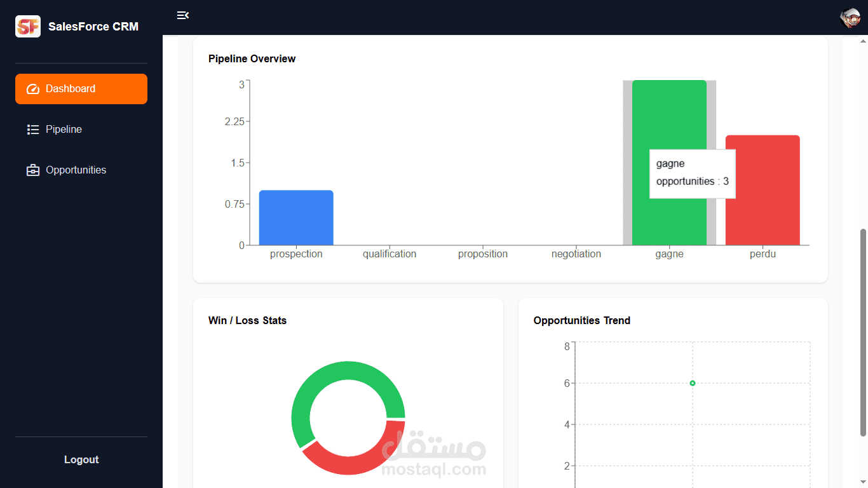Click the gagne axis label
The width and height of the screenshot is (868, 488).
[670, 254]
